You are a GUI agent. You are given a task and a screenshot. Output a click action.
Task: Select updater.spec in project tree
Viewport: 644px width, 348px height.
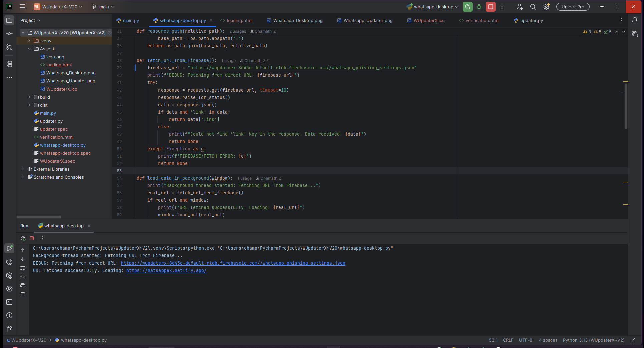click(54, 129)
